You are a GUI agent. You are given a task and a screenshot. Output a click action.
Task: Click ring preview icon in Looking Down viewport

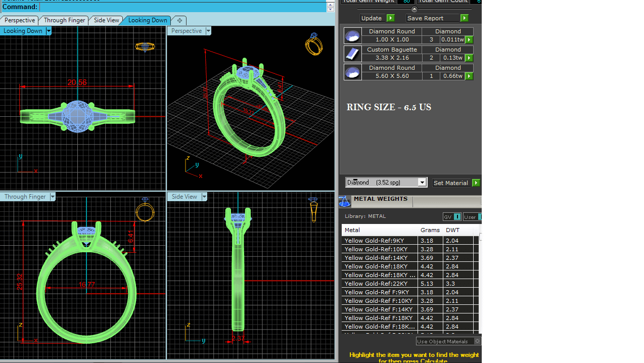145,47
